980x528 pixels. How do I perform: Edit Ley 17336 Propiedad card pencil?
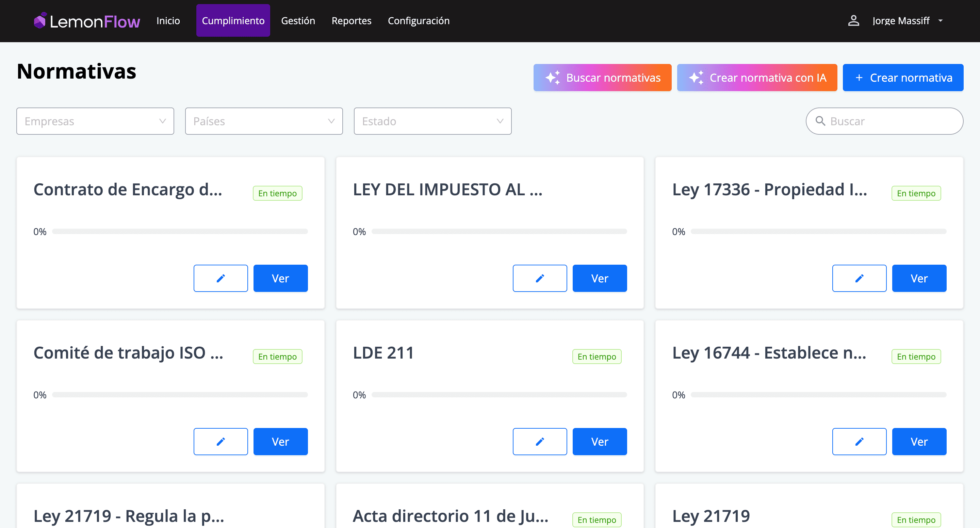coord(859,278)
